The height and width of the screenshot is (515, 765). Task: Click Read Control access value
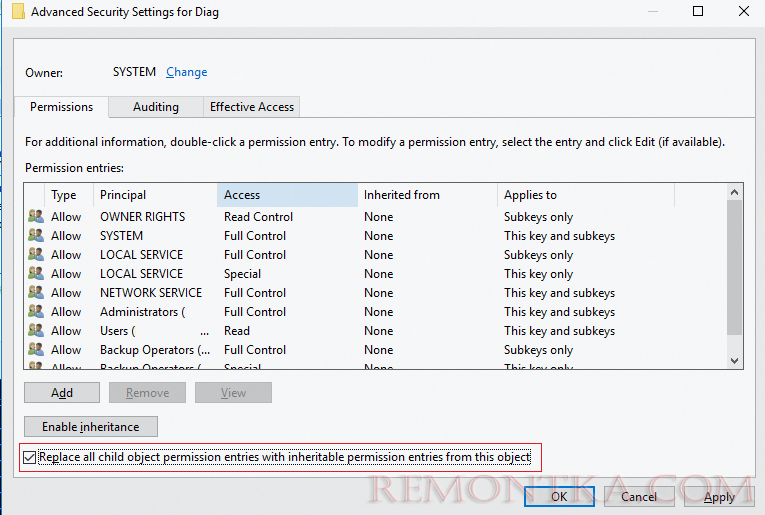click(x=258, y=217)
